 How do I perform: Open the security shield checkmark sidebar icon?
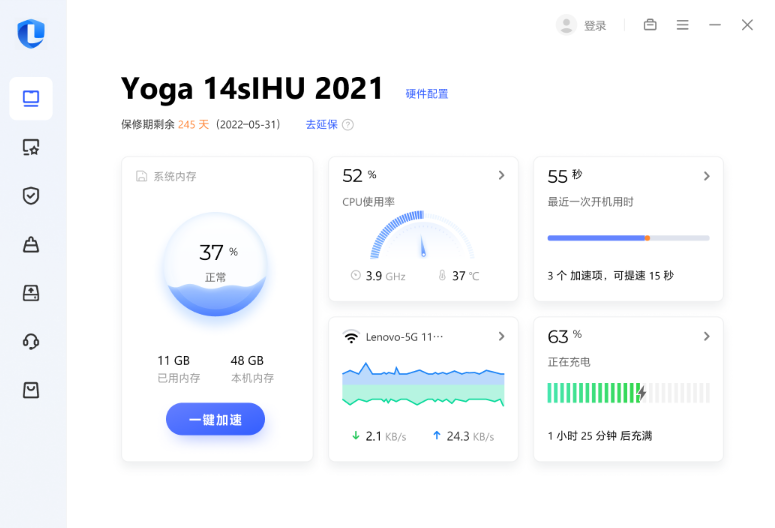31,196
